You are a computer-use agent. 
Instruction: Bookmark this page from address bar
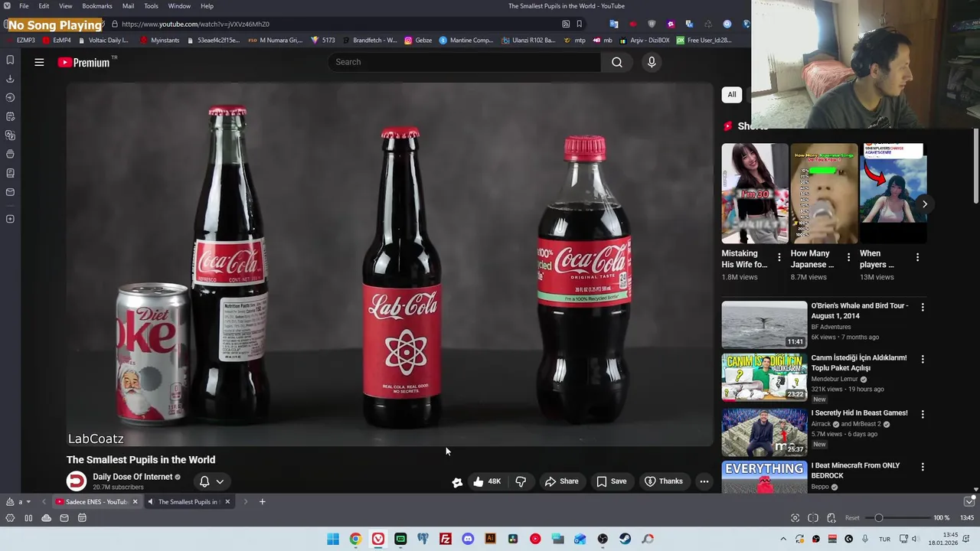579,24
